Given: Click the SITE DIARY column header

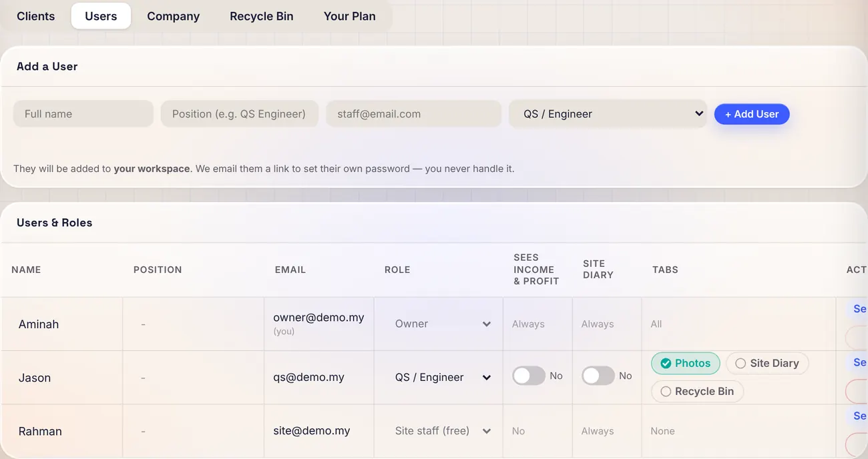Looking at the screenshot, I should tap(598, 269).
